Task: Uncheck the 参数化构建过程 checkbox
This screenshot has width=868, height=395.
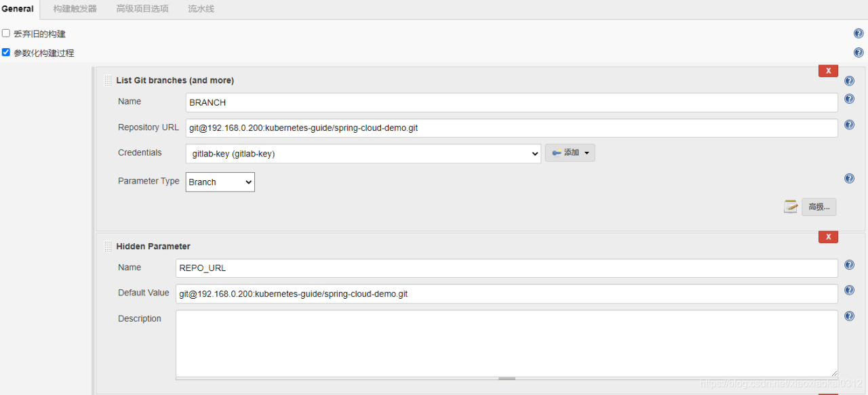Action: [x=6, y=52]
